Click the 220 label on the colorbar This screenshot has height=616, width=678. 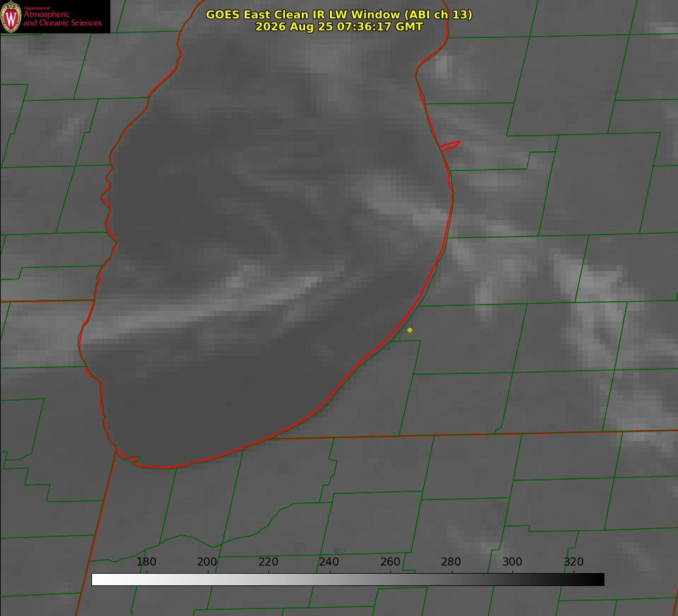[x=268, y=561]
